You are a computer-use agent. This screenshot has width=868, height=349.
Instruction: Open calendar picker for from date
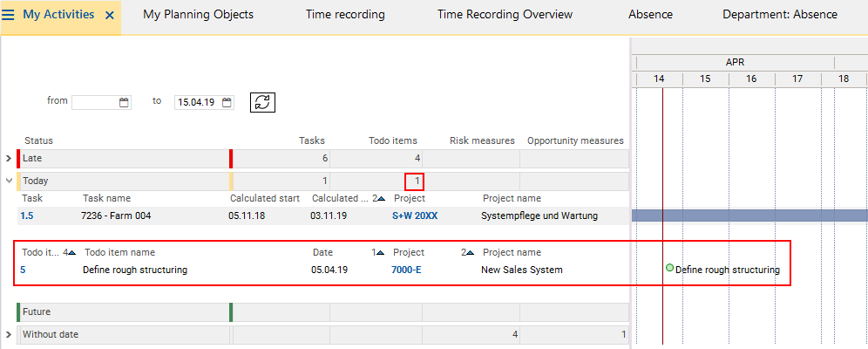124,102
